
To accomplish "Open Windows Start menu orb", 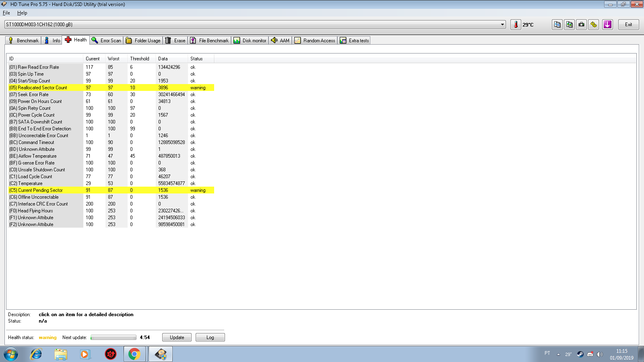I will coord(11,354).
